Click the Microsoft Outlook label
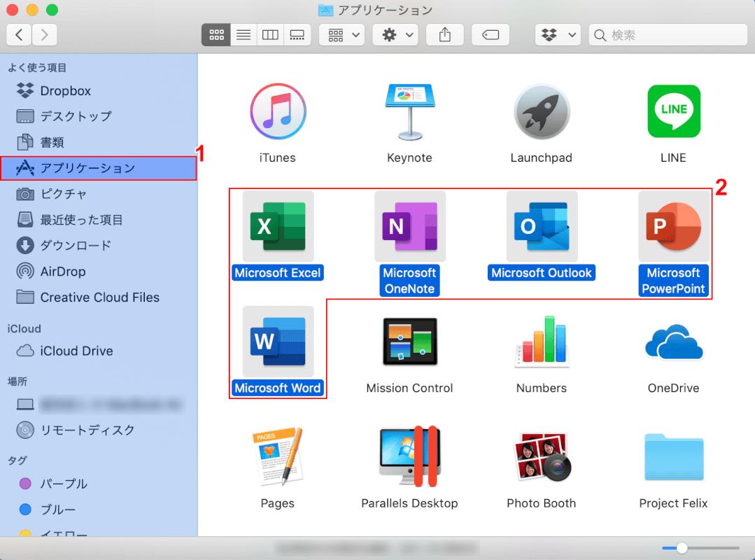 pos(542,272)
